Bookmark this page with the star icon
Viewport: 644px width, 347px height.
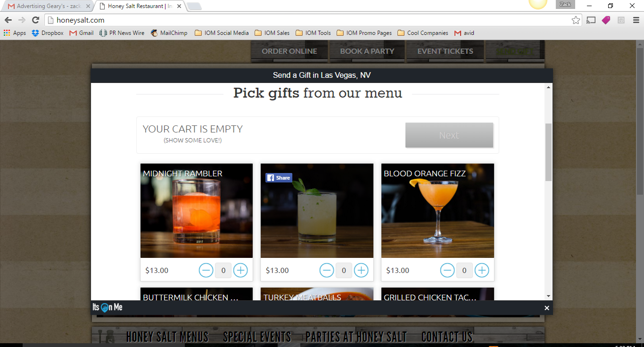coord(576,20)
